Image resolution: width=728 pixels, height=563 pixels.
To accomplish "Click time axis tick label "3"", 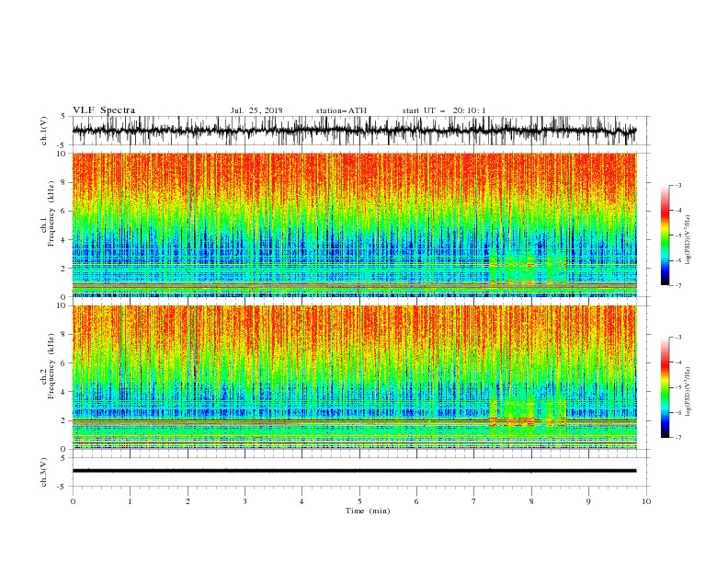I will tap(245, 501).
